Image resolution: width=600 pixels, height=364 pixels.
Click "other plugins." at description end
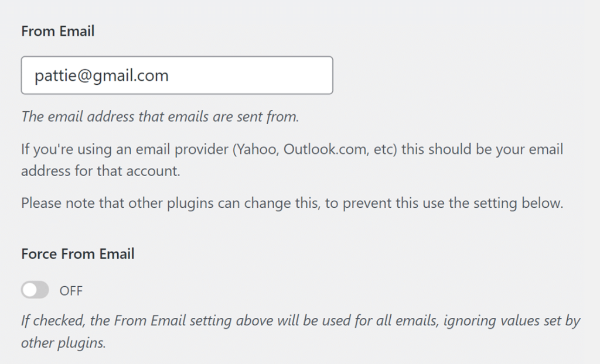tap(63, 342)
